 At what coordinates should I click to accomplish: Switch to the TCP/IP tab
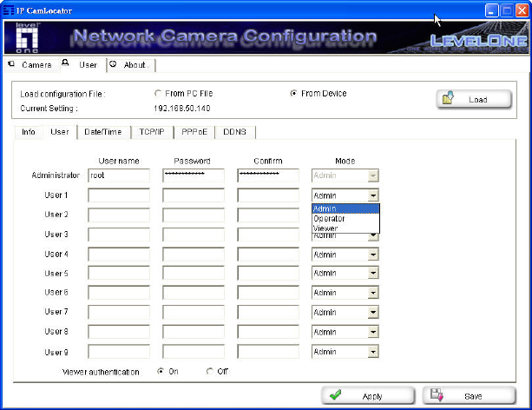pyautogui.click(x=152, y=132)
